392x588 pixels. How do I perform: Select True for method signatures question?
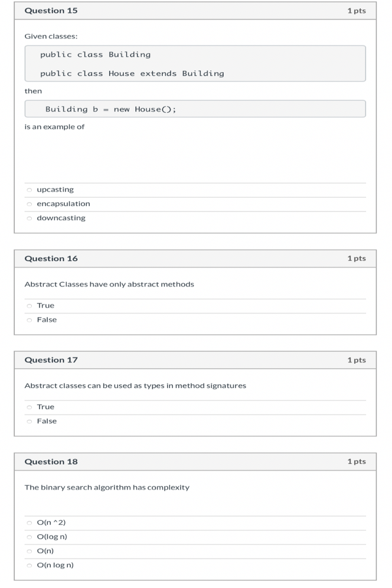(x=29, y=406)
